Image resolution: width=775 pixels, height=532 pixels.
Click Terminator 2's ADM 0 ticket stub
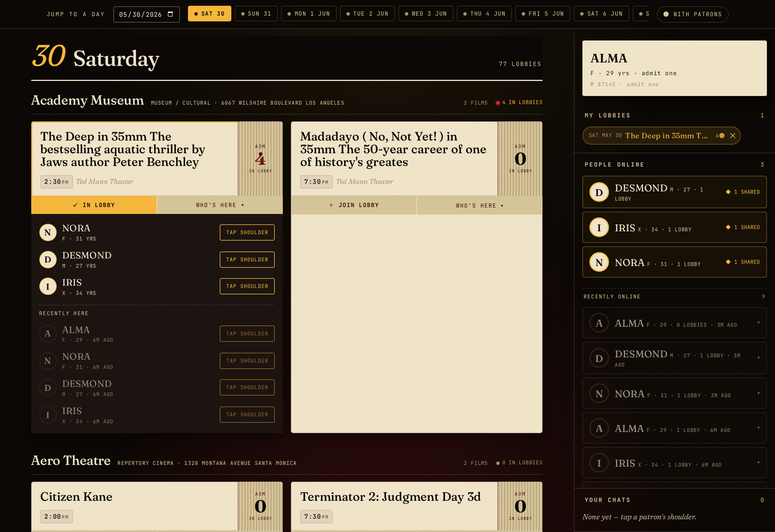click(x=520, y=506)
